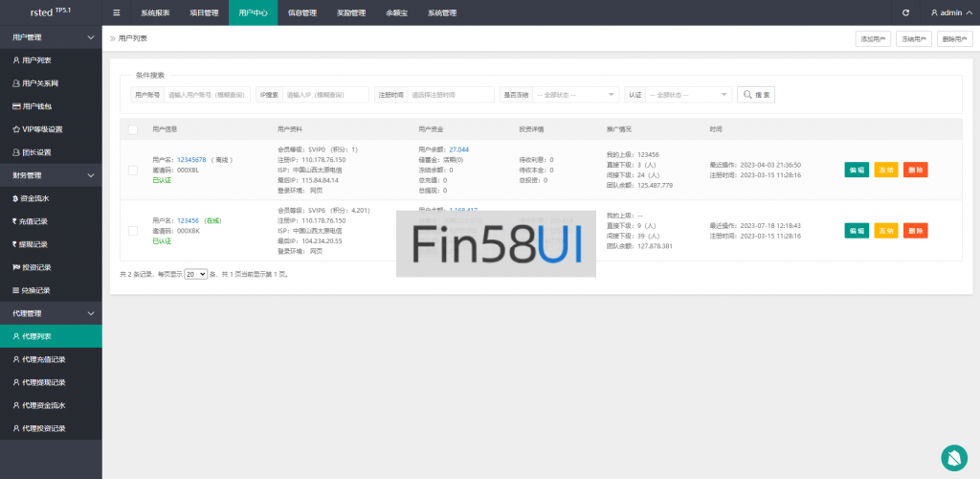This screenshot has width=980, height=479.
Task: Go to 资金流水 in the sidebar
Action: (36, 198)
